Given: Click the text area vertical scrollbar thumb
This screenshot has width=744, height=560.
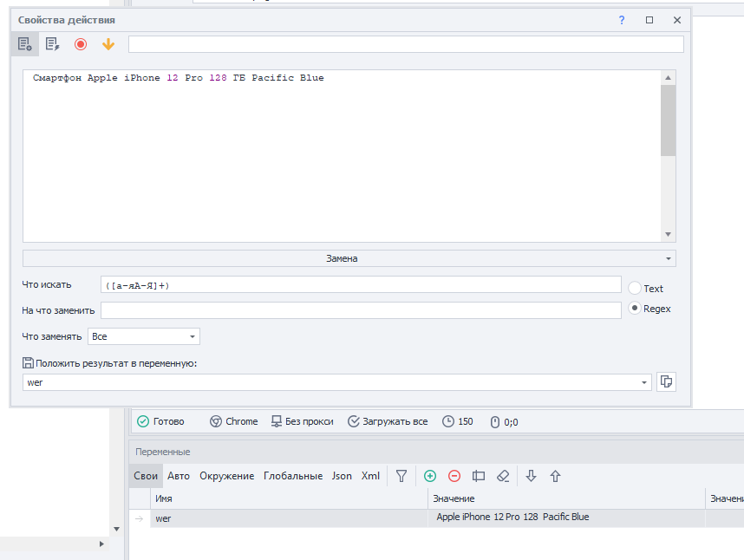Looking at the screenshot, I should (x=668, y=120).
